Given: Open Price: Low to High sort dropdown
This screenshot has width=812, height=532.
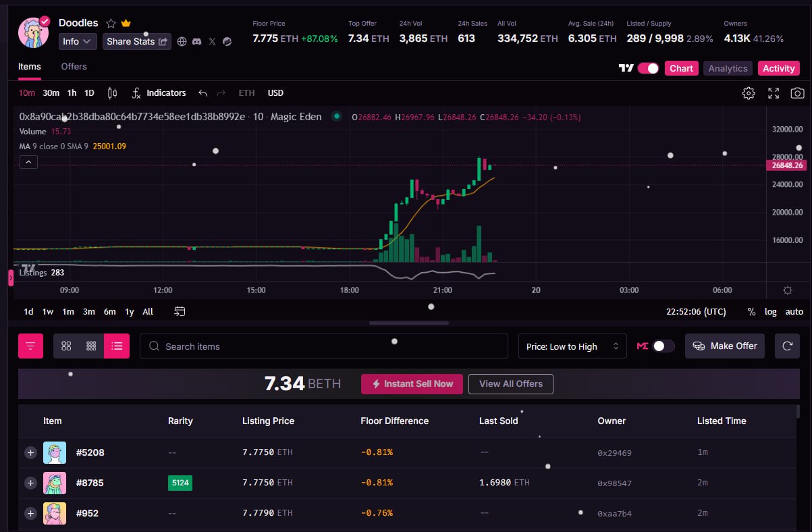Looking at the screenshot, I should click(x=572, y=346).
